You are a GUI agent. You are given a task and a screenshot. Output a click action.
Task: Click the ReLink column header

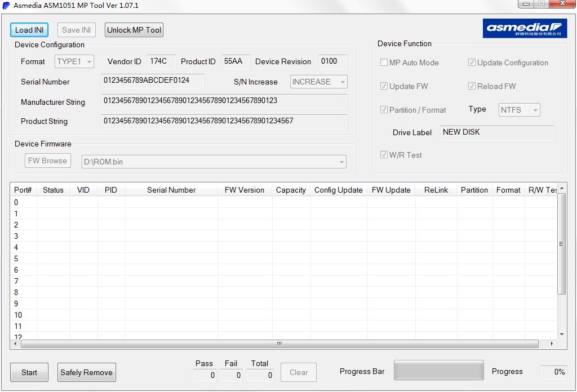(x=436, y=190)
